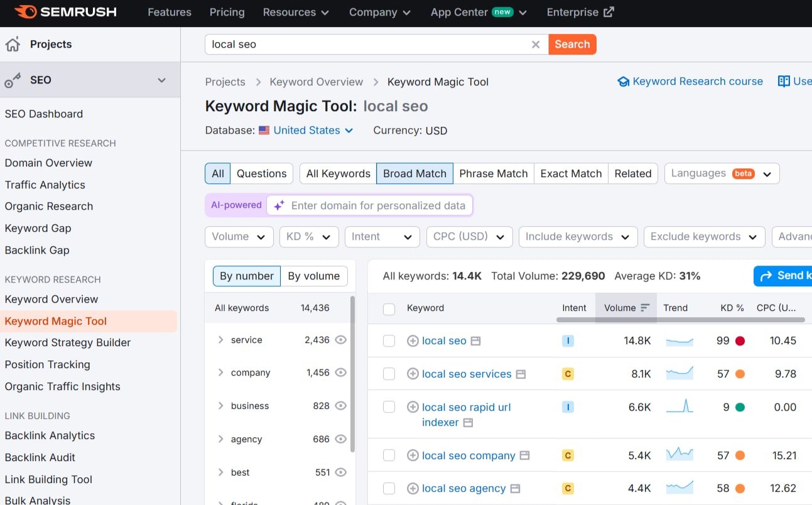Click the AI-powered sparkle icon
The width and height of the screenshot is (812, 505).
tap(279, 205)
